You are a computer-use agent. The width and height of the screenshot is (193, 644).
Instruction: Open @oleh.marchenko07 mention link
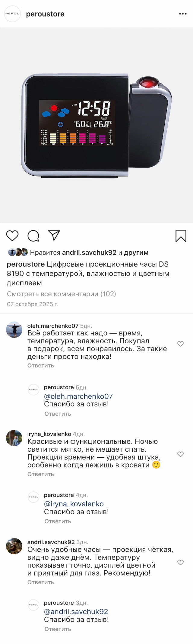(78, 396)
